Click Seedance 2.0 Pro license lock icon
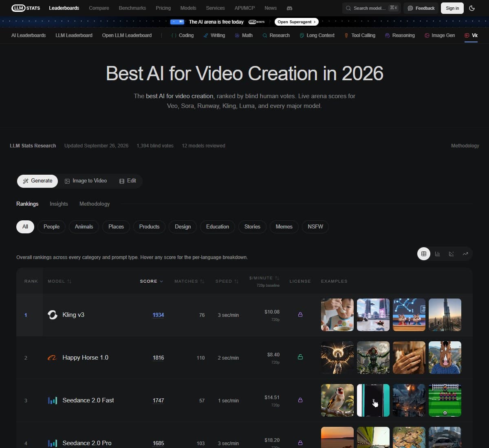This screenshot has height=448, width=489. [x=300, y=443]
